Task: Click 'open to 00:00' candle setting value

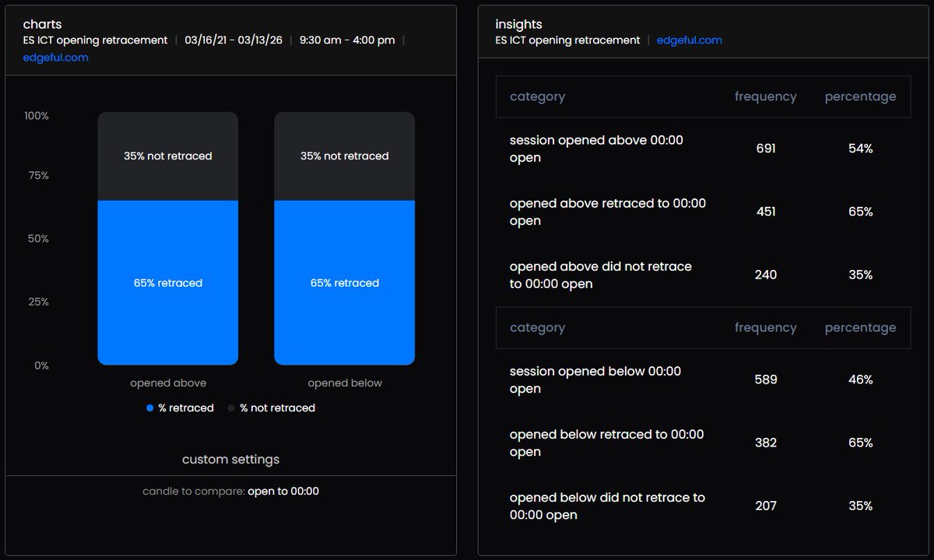Action: (x=283, y=492)
